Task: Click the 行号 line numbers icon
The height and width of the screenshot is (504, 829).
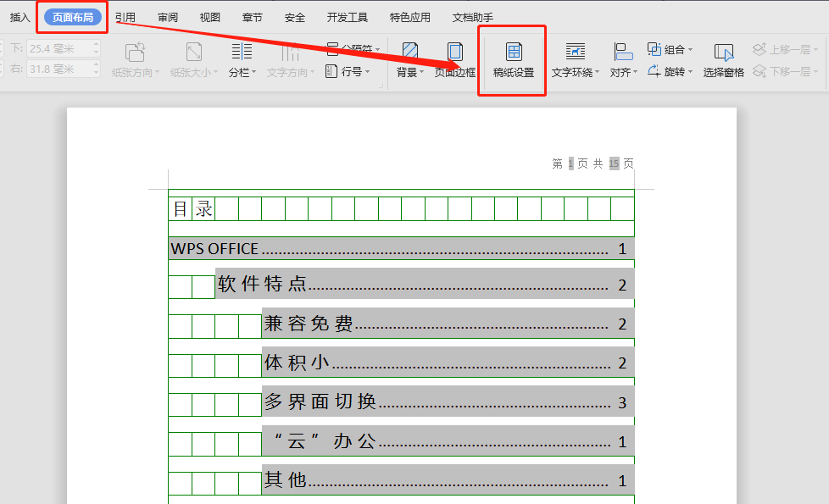Action: coord(331,71)
